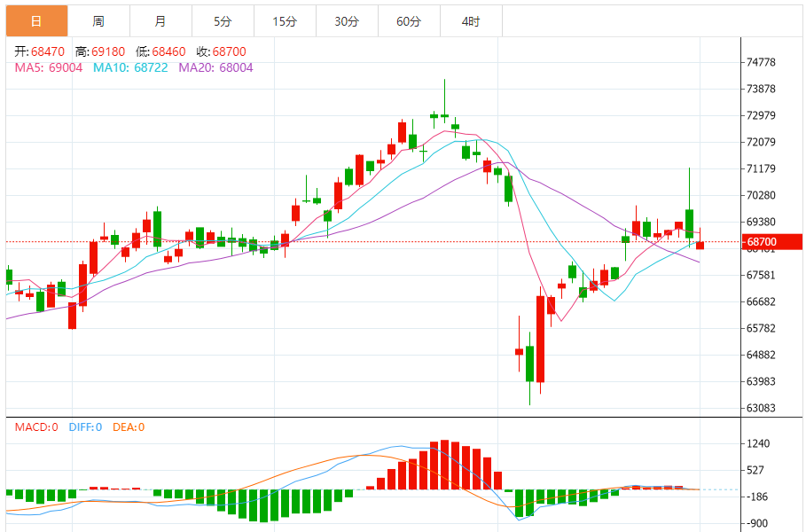The image size is (806, 532).
Task: Click the red 68700 current price tag
Action: (x=771, y=241)
